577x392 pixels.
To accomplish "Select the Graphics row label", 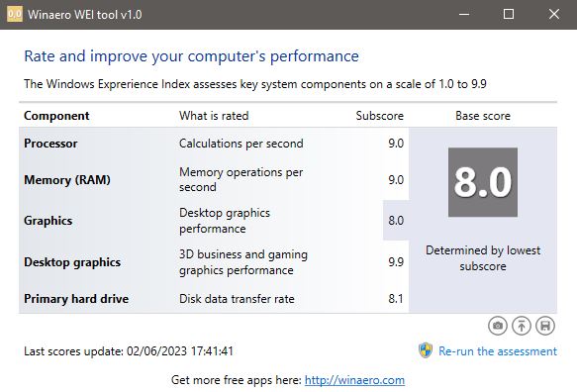I will point(48,221).
